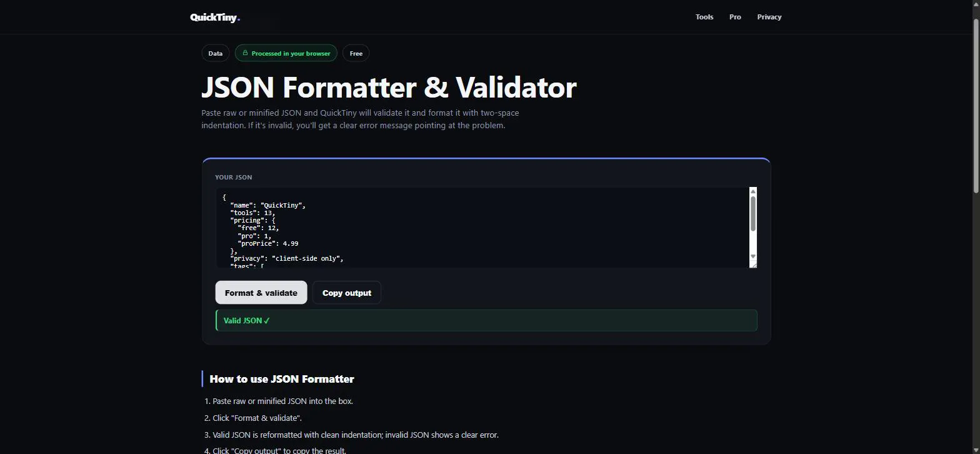Click the Copy output button

click(x=347, y=293)
